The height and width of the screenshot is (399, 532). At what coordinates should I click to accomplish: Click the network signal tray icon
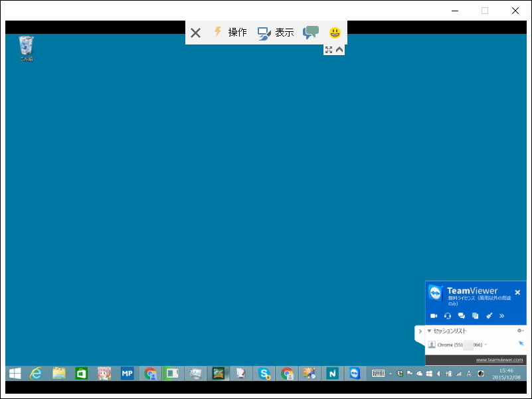click(x=459, y=374)
